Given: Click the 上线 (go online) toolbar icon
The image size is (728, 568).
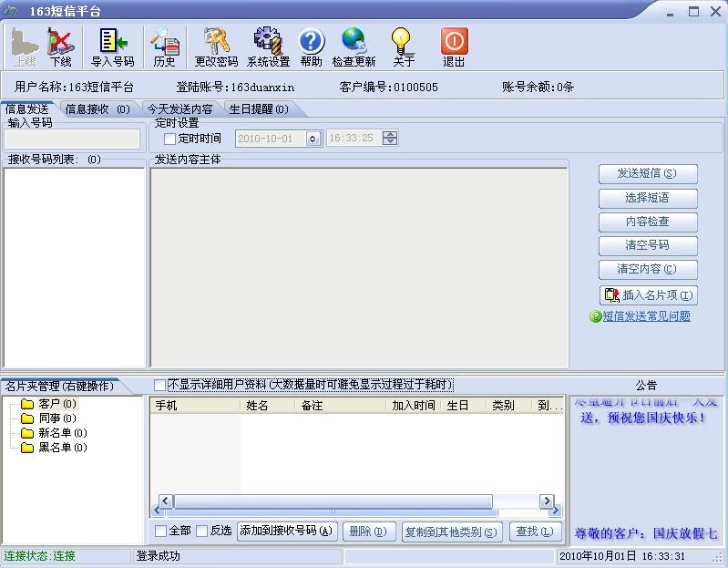Looking at the screenshot, I should [26, 47].
